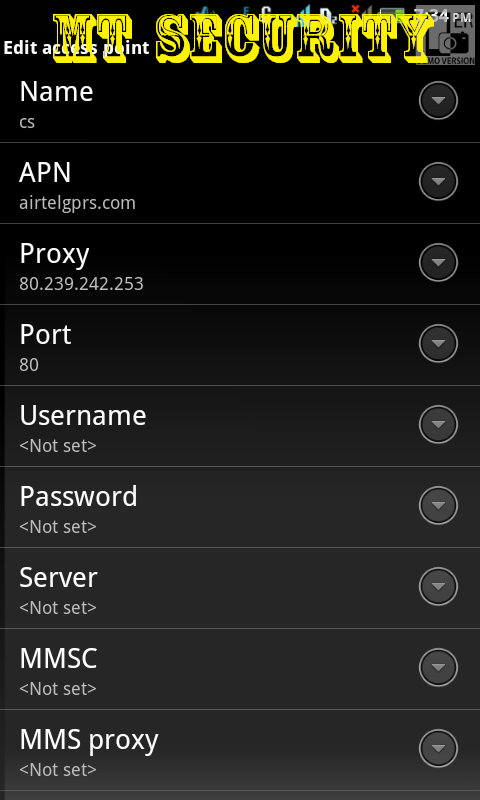Tap the round arrow icon beside Proxy
This screenshot has height=800, width=480.
[438, 262]
